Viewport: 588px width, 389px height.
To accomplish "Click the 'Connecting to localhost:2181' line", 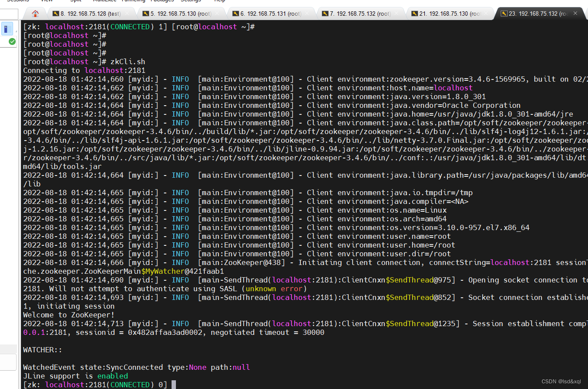I will point(84,70).
